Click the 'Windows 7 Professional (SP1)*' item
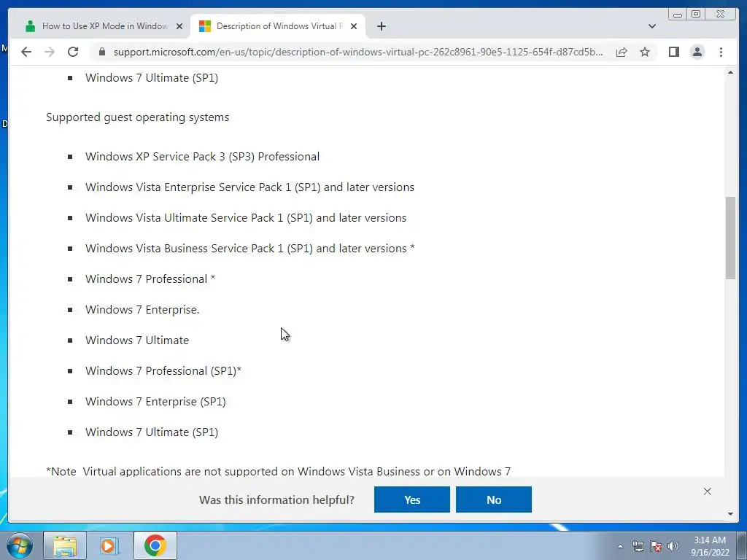 point(163,371)
